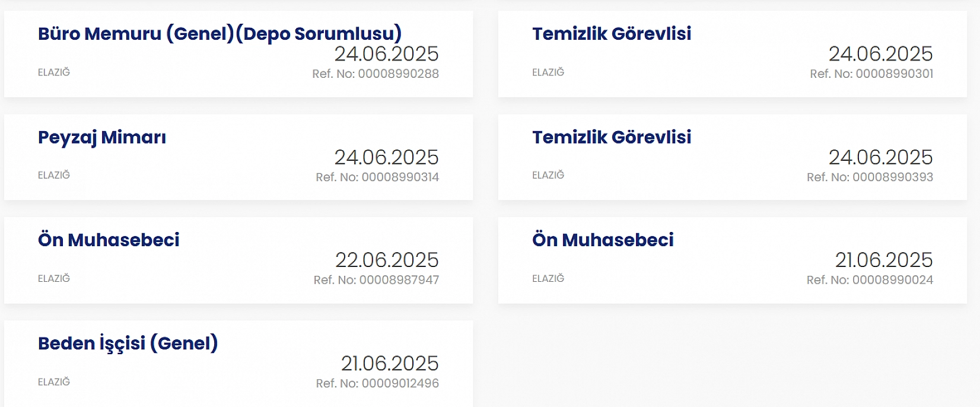
Task: Click Ref. No: 00008990393 text
Action: (x=870, y=177)
